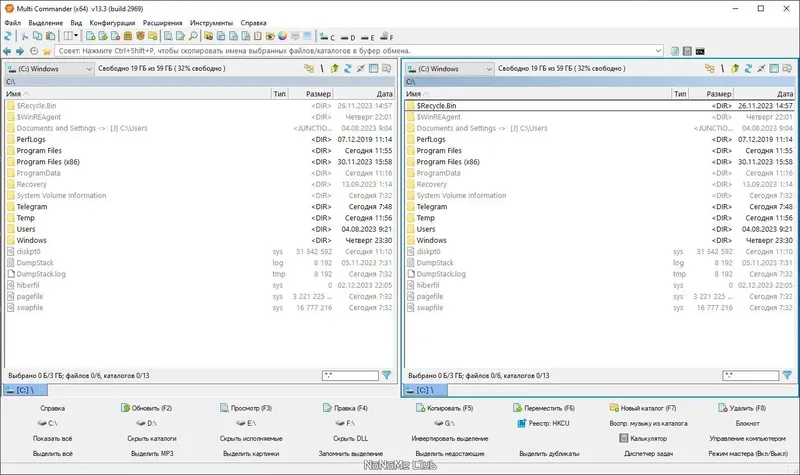Image resolution: width=800 pixels, height=475 pixels.
Task: Select the right panel [C:] \ tab
Action: [x=426, y=390]
